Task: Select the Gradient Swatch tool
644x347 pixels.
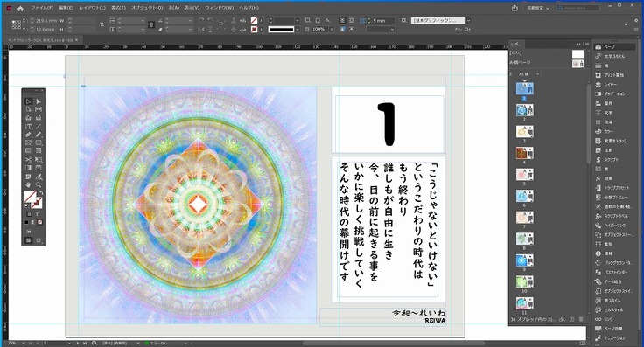Action: (x=29, y=167)
